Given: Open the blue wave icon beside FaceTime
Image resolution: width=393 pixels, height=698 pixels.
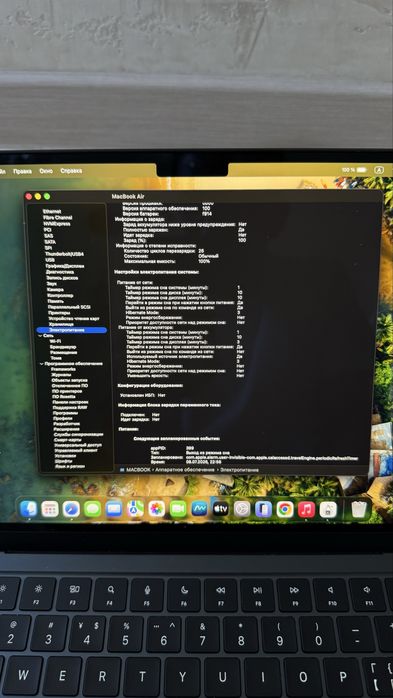Looking at the screenshot, I should [199, 509].
